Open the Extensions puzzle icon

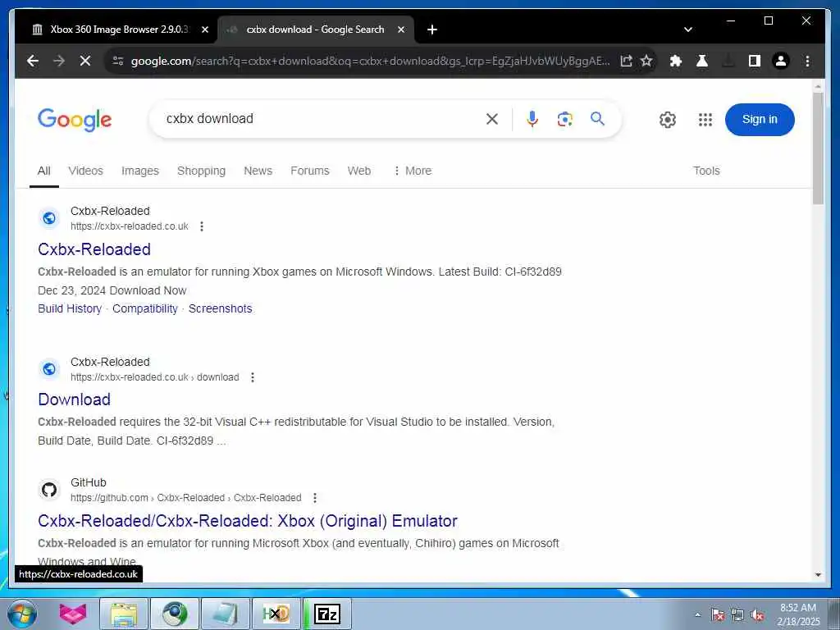tap(676, 61)
